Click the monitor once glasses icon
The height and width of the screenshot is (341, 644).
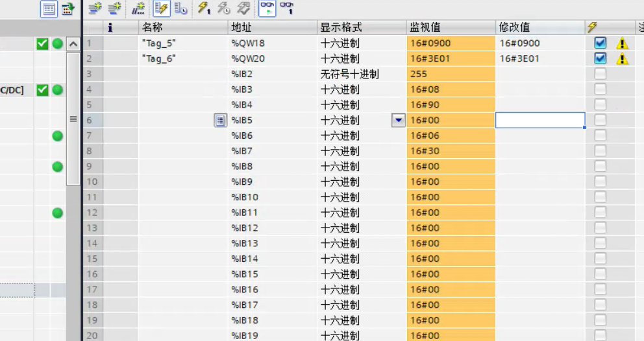coord(286,8)
